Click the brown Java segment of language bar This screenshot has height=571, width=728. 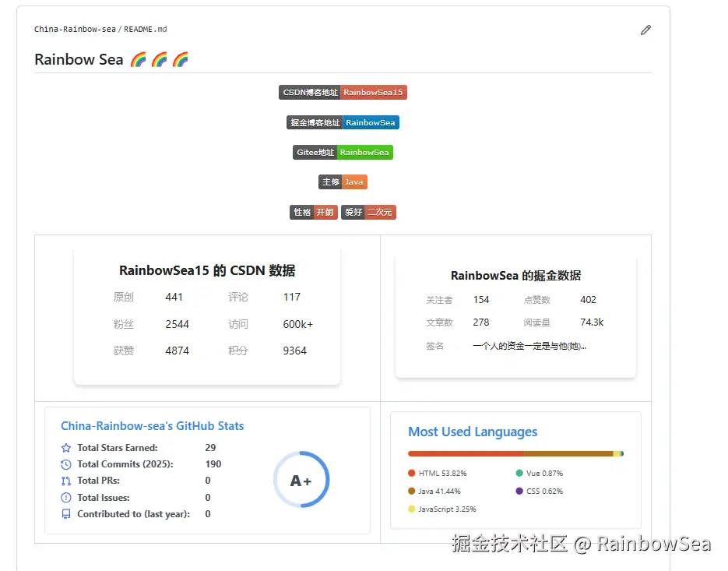pos(568,453)
